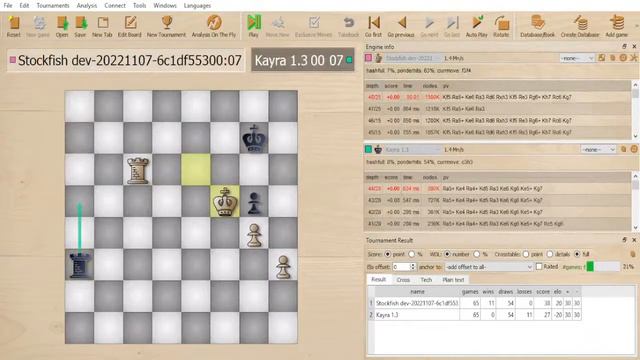Click the Create Database icon
The image size is (640, 360).
pyautogui.click(x=580, y=26)
